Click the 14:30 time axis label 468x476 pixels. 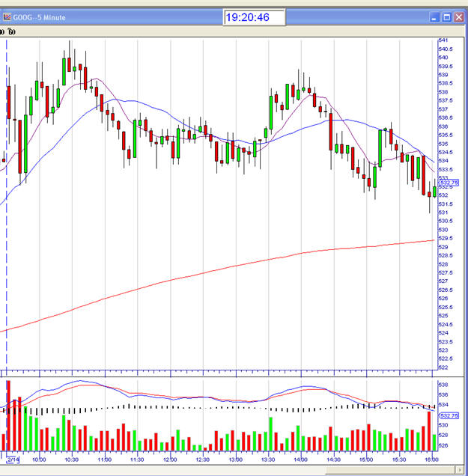(333, 460)
